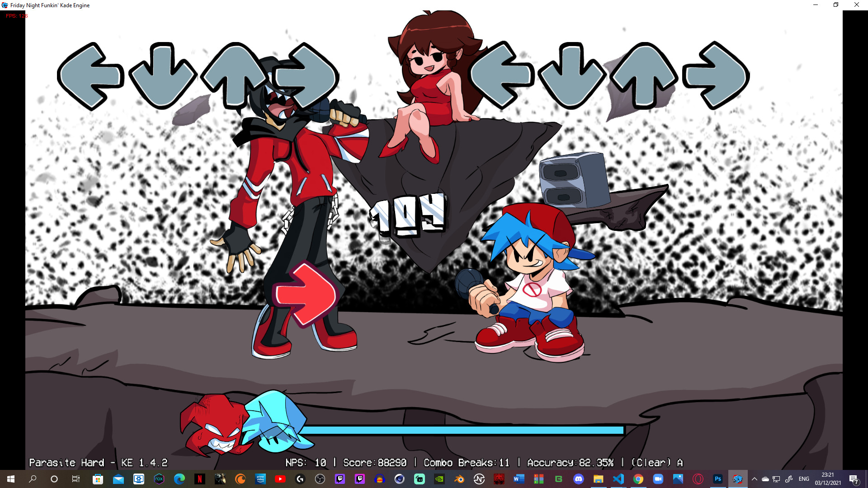
Task: Open the clock and calendar flyout
Action: click(x=828, y=479)
